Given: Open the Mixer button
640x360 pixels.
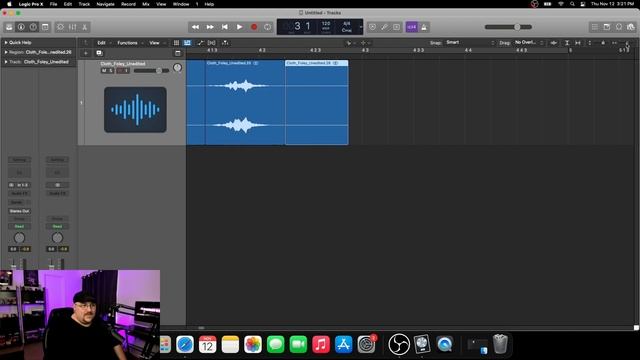Looking at the screenshot, I should click(x=73, y=27).
